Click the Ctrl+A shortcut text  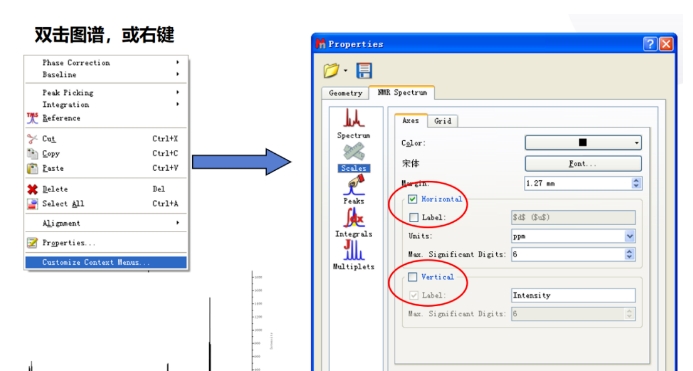(x=165, y=204)
